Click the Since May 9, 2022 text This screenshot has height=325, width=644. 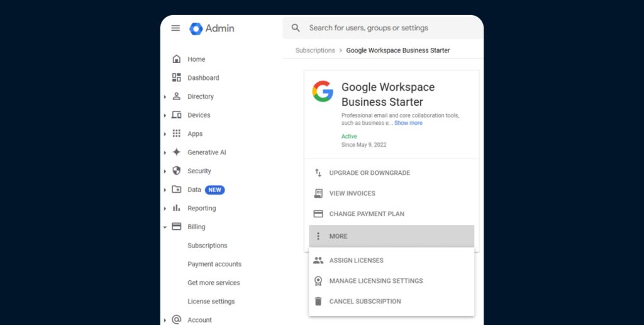coord(364,145)
